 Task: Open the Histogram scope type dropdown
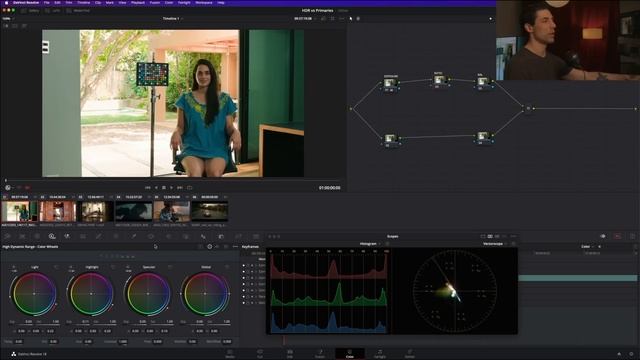370,244
